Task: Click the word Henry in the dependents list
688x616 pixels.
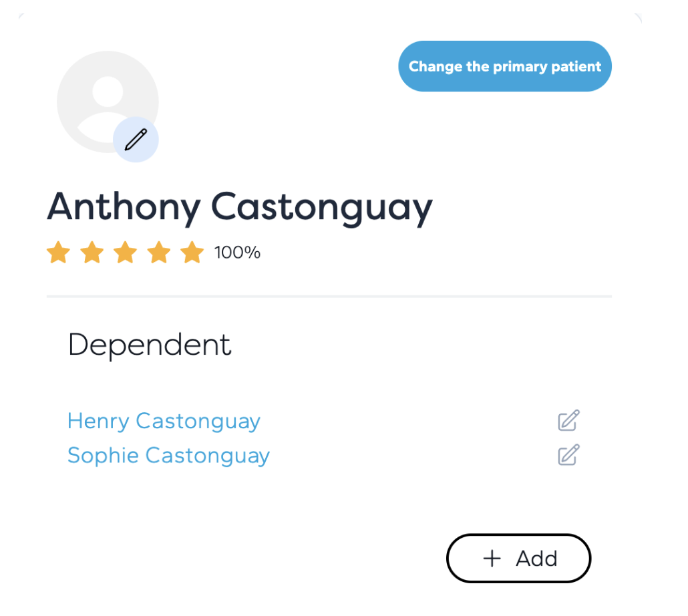Action: click(x=98, y=421)
